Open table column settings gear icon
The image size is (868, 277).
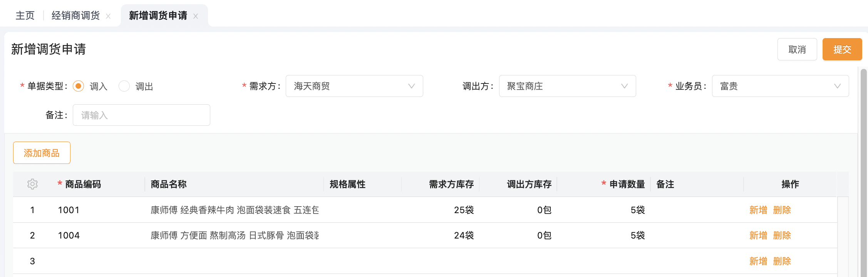pyautogui.click(x=32, y=184)
